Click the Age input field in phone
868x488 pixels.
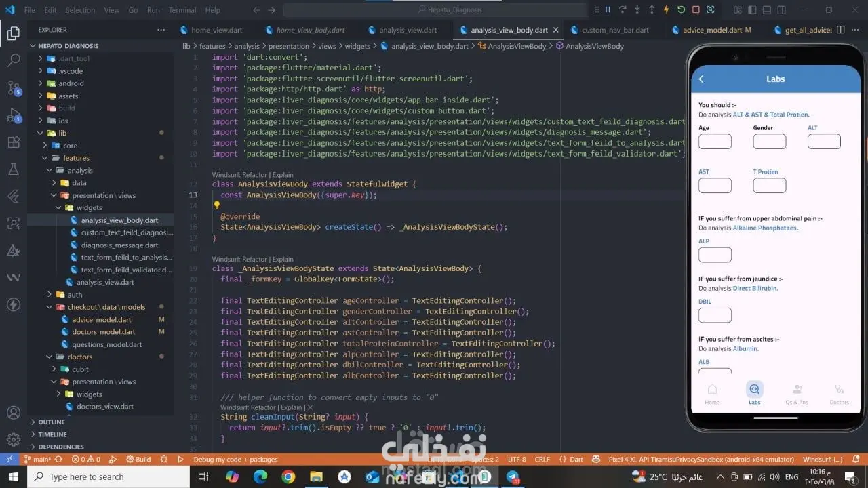click(x=715, y=142)
